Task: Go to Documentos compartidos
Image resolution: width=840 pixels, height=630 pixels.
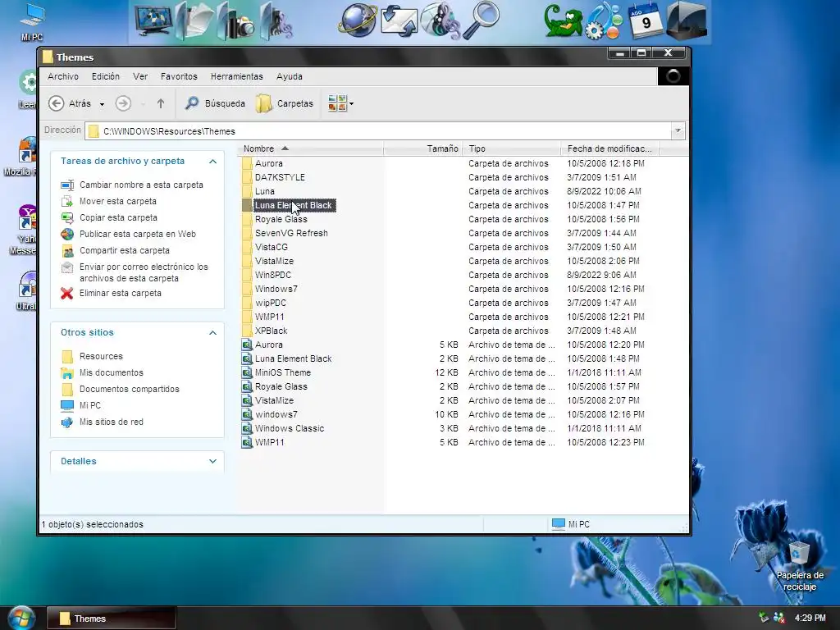Action: pos(129,389)
